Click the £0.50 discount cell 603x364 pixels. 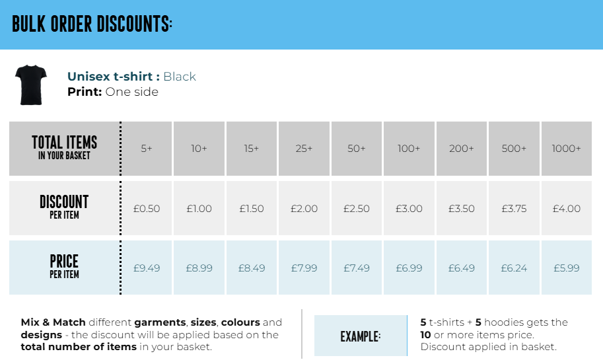[x=147, y=209]
